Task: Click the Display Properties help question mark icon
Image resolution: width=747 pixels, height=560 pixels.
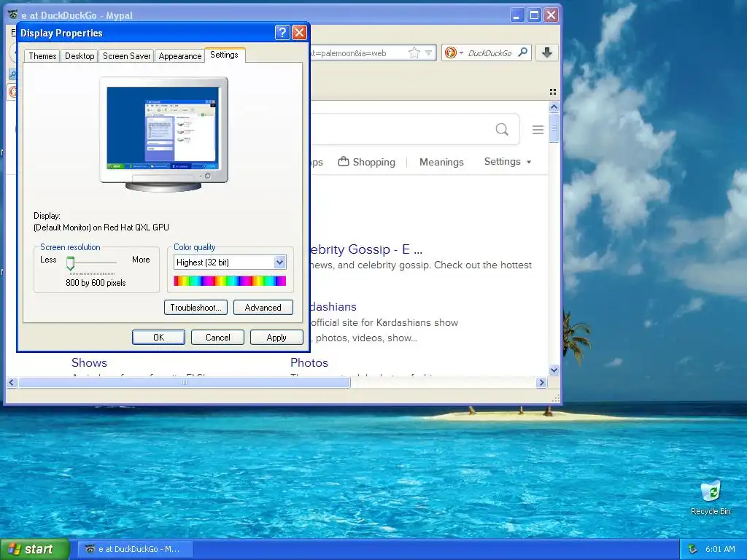Action: tap(282, 32)
